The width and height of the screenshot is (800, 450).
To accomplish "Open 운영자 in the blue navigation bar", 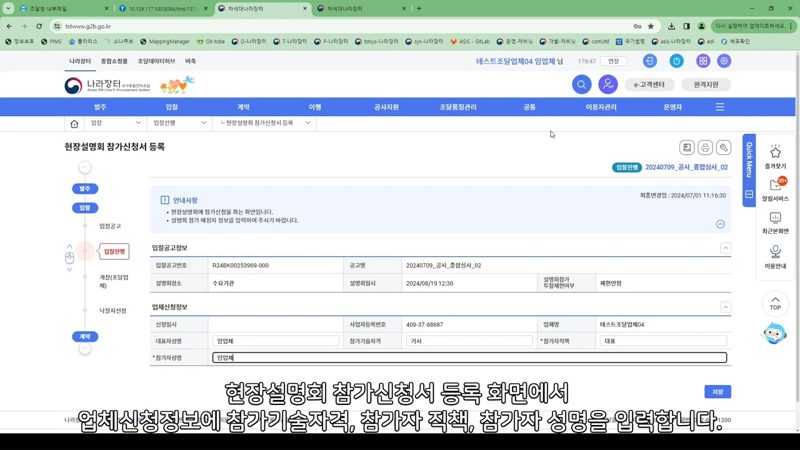I will tap(672, 107).
